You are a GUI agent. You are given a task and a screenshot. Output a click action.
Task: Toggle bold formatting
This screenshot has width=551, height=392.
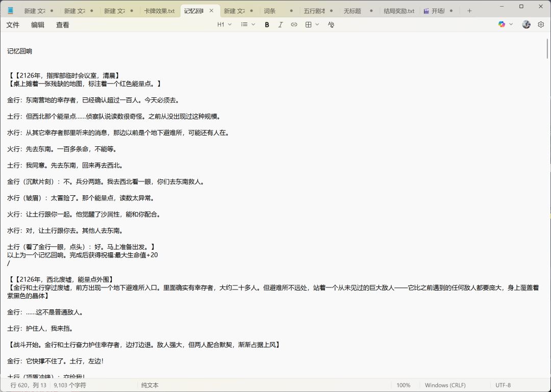pos(267,24)
